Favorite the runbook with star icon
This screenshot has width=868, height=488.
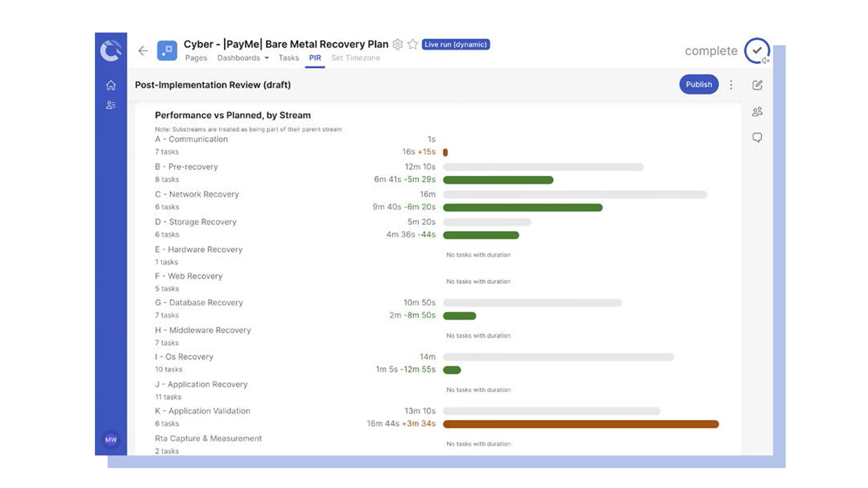412,44
